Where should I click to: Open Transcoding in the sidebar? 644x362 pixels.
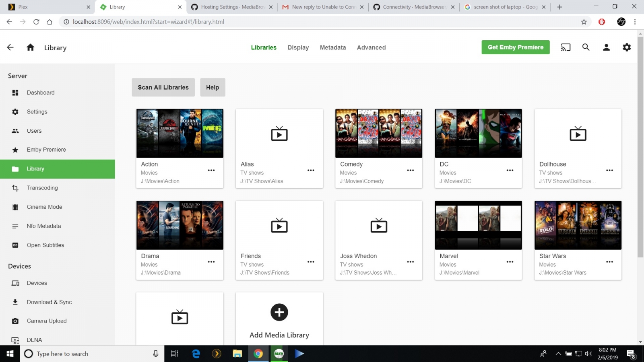(42, 188)
